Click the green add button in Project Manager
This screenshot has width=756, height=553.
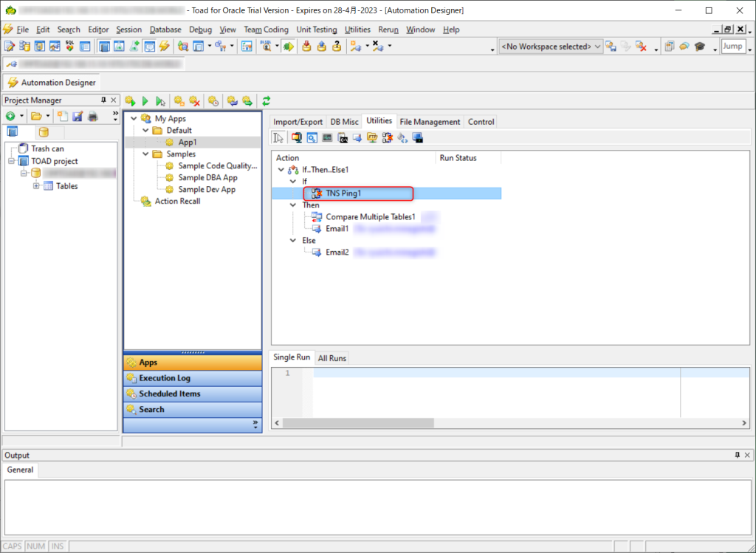click(x=10, y=116)
